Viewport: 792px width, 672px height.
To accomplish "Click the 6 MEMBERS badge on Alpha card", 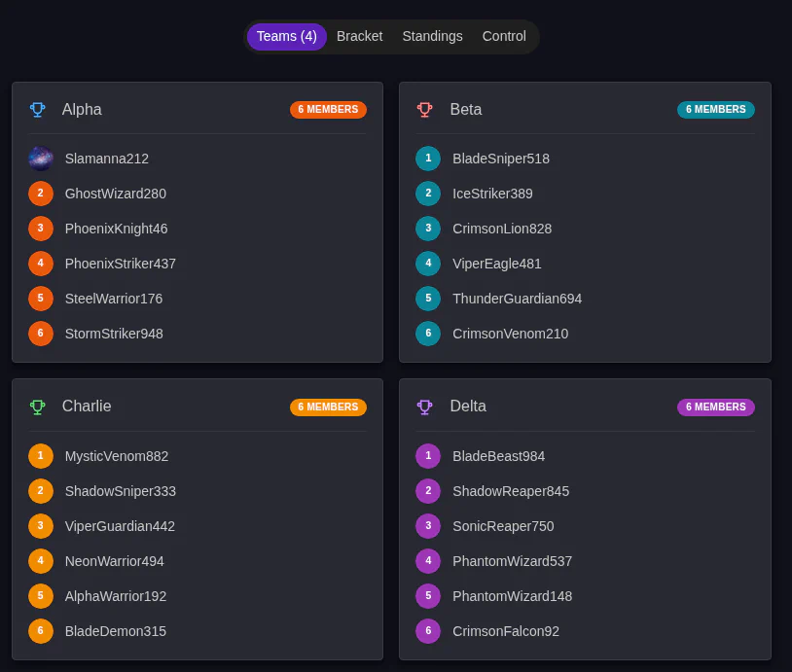I will [x=328, y=110].
